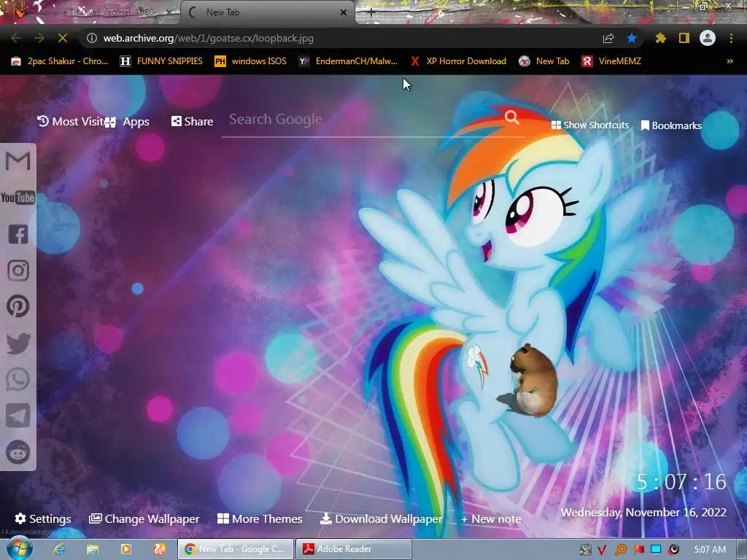
Task: Switch to the New Tab browser tab
Action: point(267,12)
